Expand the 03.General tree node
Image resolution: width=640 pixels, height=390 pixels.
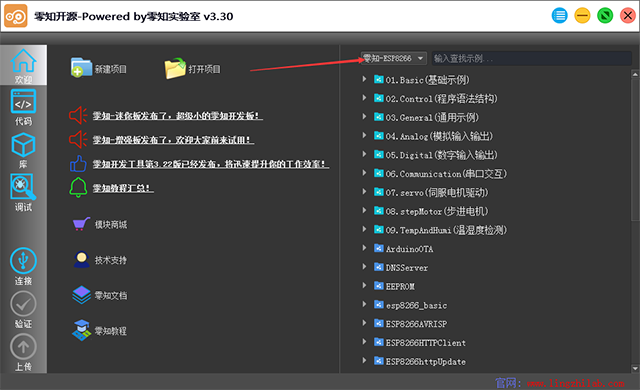(364, 116)
